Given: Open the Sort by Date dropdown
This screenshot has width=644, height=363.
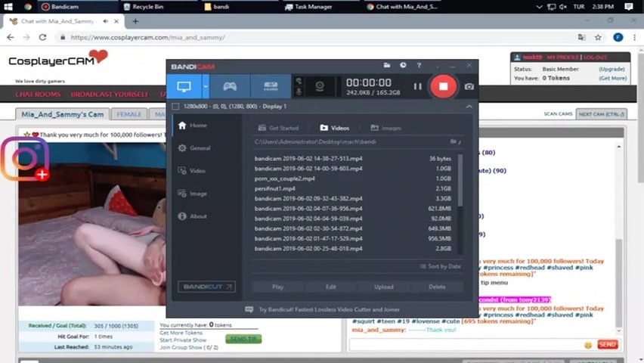Looking at the screenshot, I should 439,266.
